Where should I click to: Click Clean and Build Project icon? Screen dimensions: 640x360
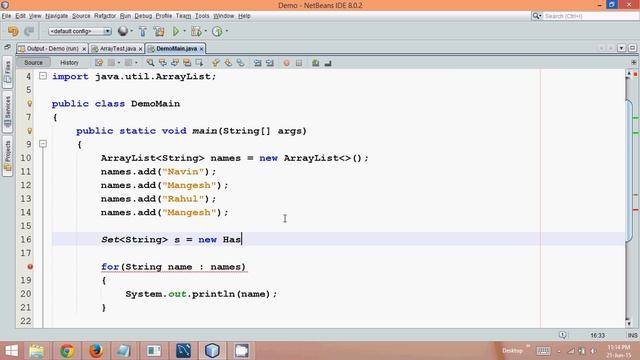159,31
